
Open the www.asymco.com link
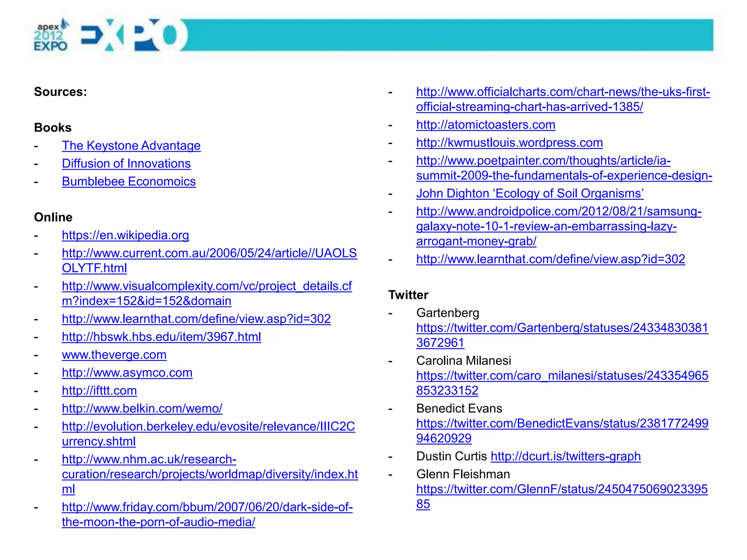tap(127, 373)
